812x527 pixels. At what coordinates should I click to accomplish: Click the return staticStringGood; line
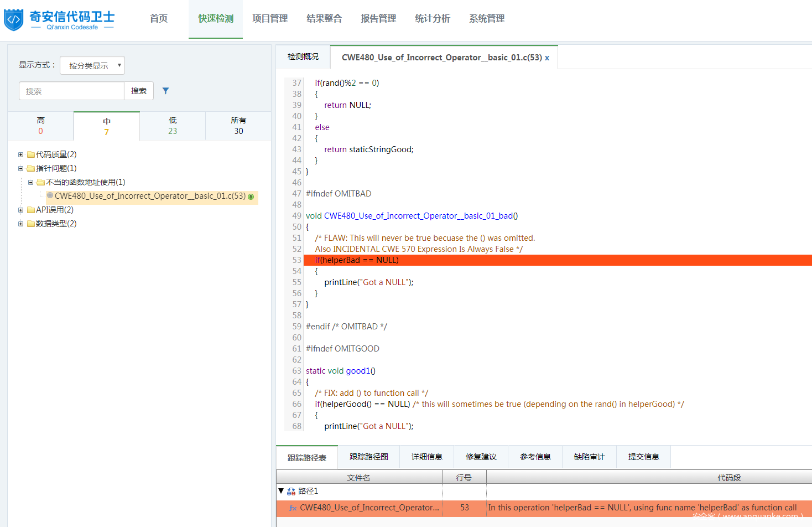point(369,149)
